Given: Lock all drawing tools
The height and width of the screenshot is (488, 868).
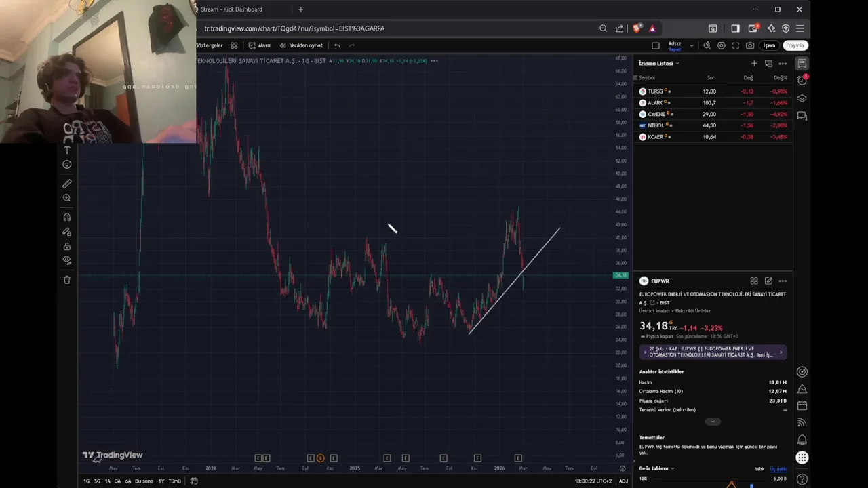Looking at the screenshot, I should 66,247.
